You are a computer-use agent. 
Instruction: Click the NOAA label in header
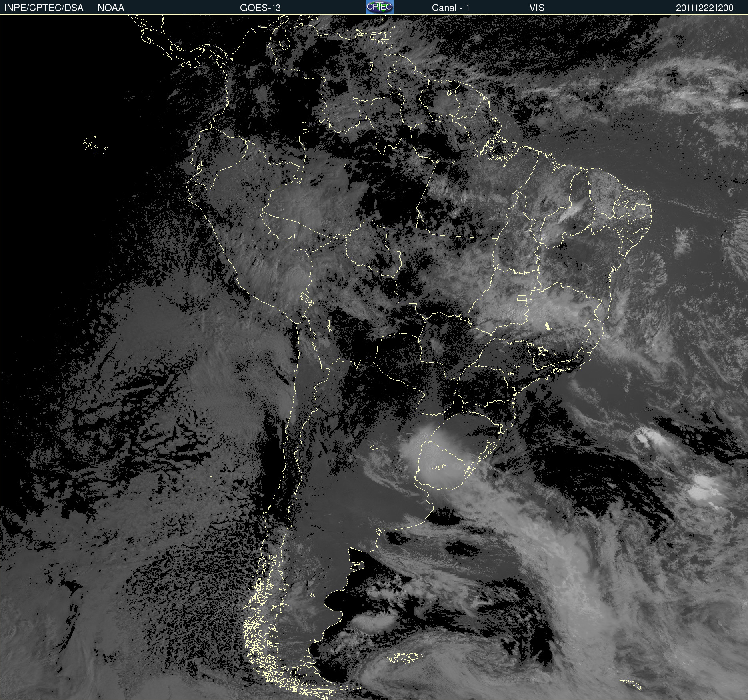pos(111,8)
